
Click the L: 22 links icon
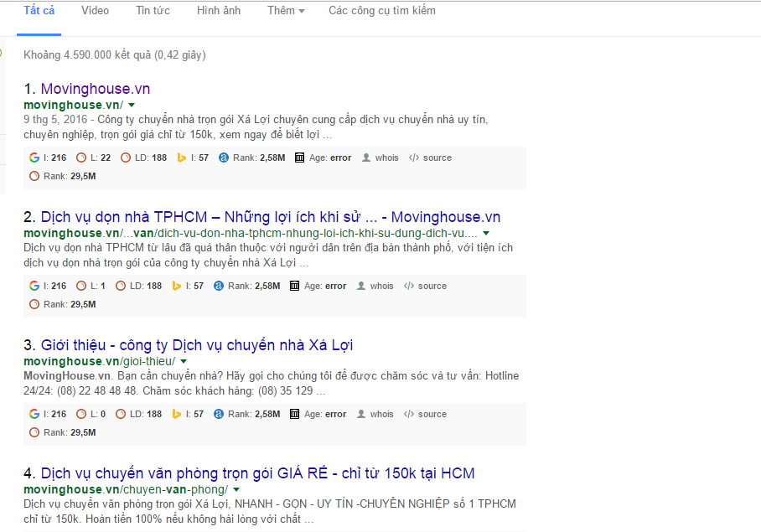tap(81, 158)
